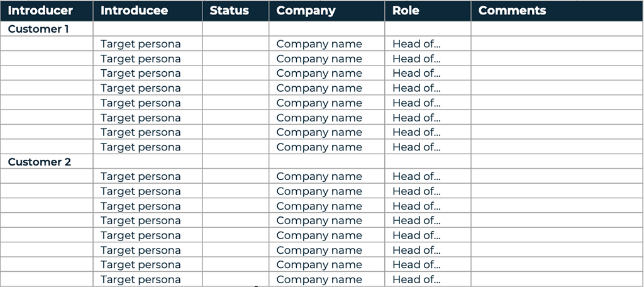This screenshot has height=287, width=644.
Task: Select the Status header cell
Action: (235, 11)
